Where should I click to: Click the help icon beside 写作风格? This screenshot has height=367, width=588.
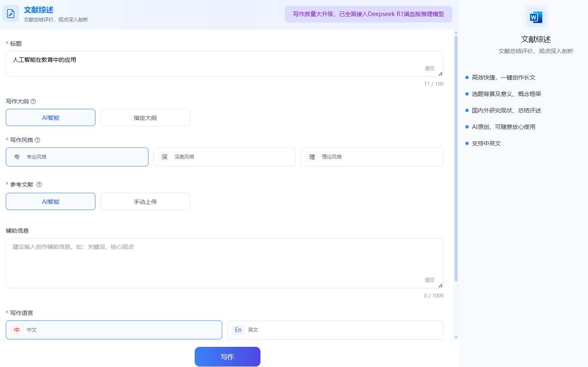tap(37, 140)
